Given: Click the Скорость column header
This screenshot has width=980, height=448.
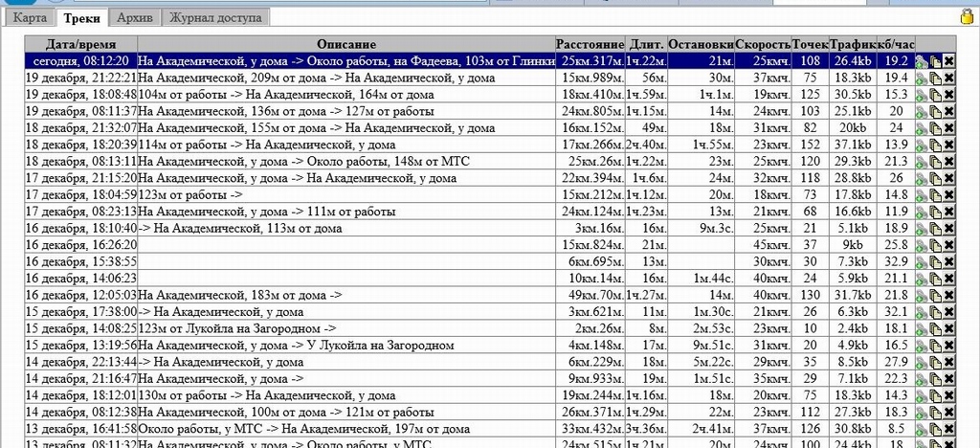Looking at the screenshot, I should (x=764, y=44).
